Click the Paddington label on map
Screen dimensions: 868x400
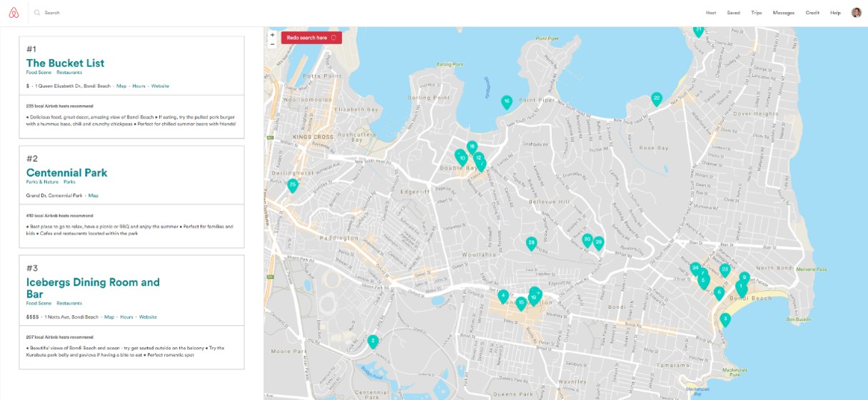[339, 238]
